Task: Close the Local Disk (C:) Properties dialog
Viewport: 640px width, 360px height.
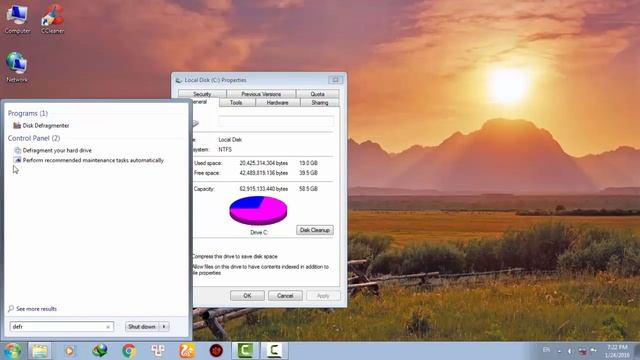Action: (336, 80)
